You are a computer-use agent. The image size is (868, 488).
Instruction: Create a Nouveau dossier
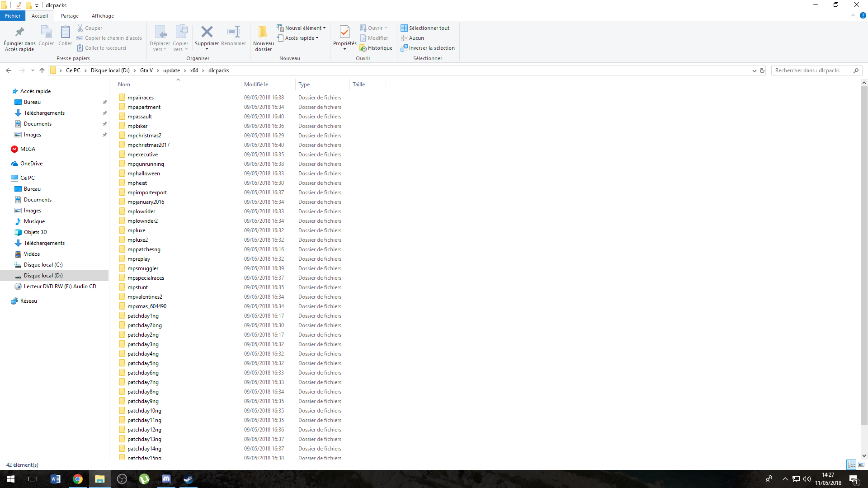tap(263, 38)
